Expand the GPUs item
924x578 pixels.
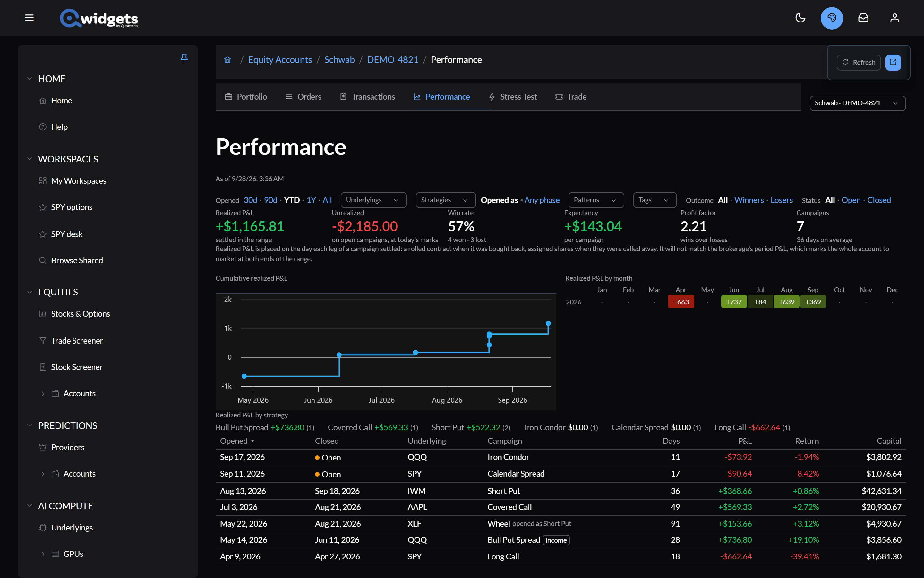pos(43,554)
